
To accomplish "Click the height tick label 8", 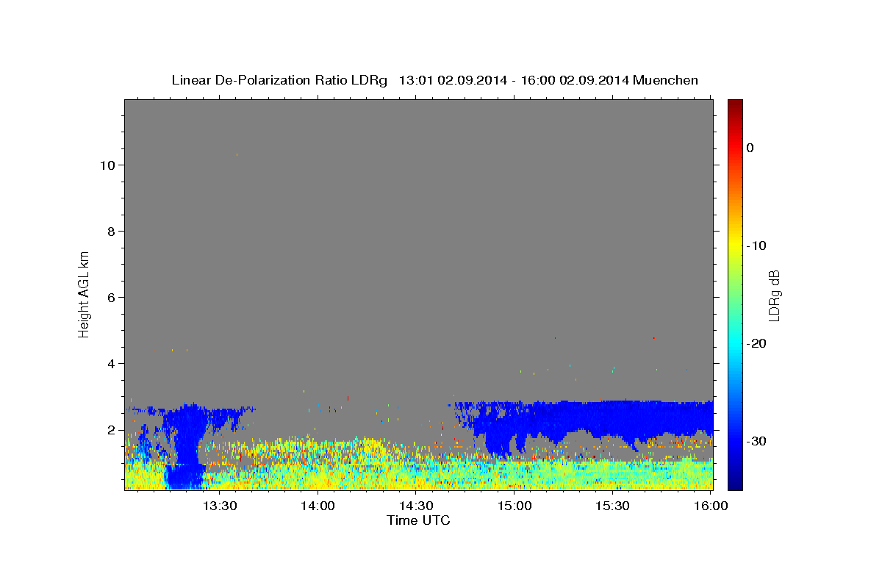I will tap(111, 232).
